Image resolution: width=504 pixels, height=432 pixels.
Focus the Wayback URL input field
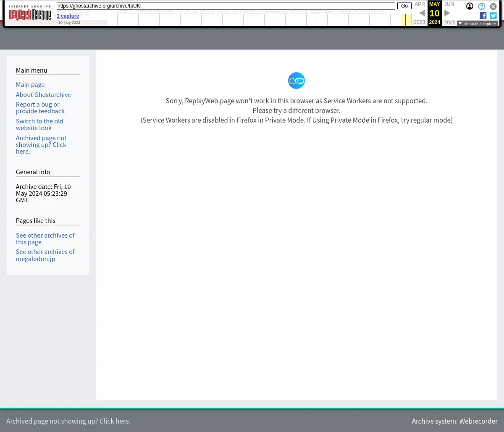[226, 6]
